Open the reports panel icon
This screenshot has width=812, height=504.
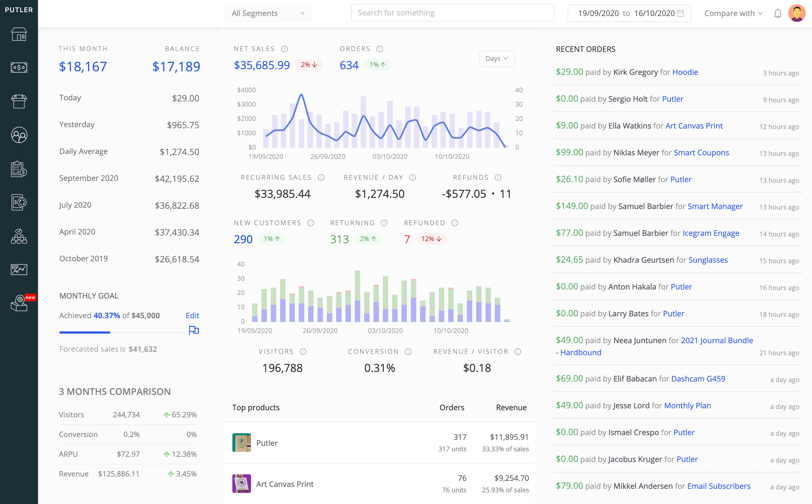pos(19,268)
